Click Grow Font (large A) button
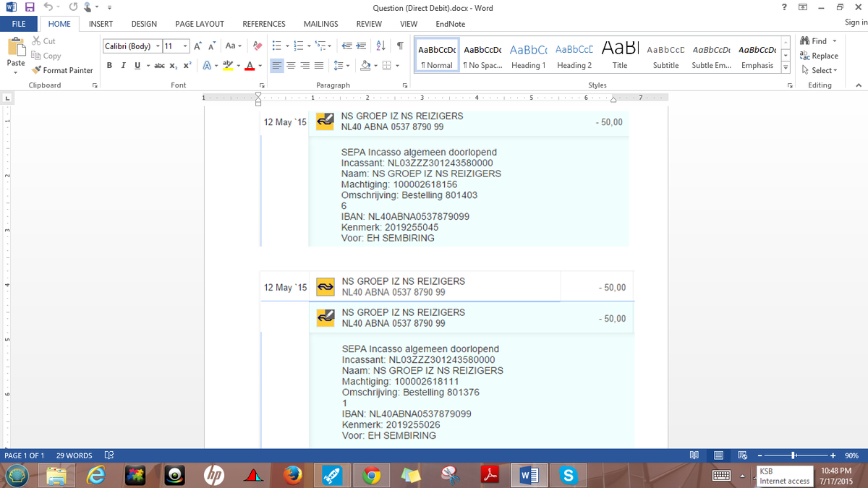The height and width of the screenshot is (488, 868). 198,46
